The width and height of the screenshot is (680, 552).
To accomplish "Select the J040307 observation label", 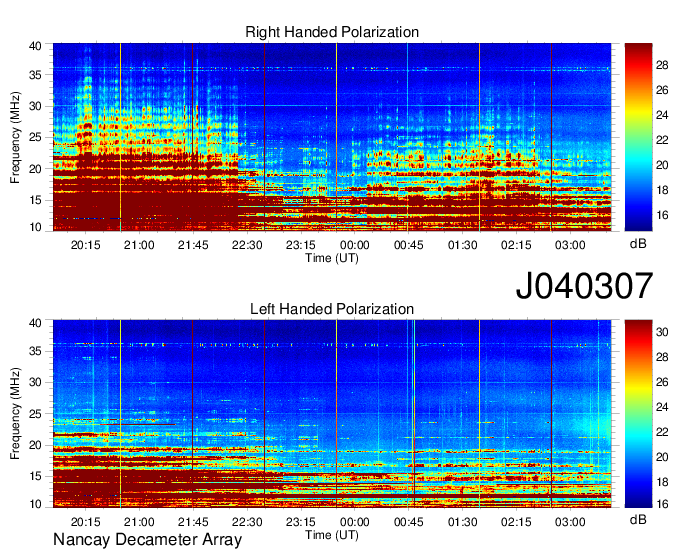I will click(x=584, y=286).
